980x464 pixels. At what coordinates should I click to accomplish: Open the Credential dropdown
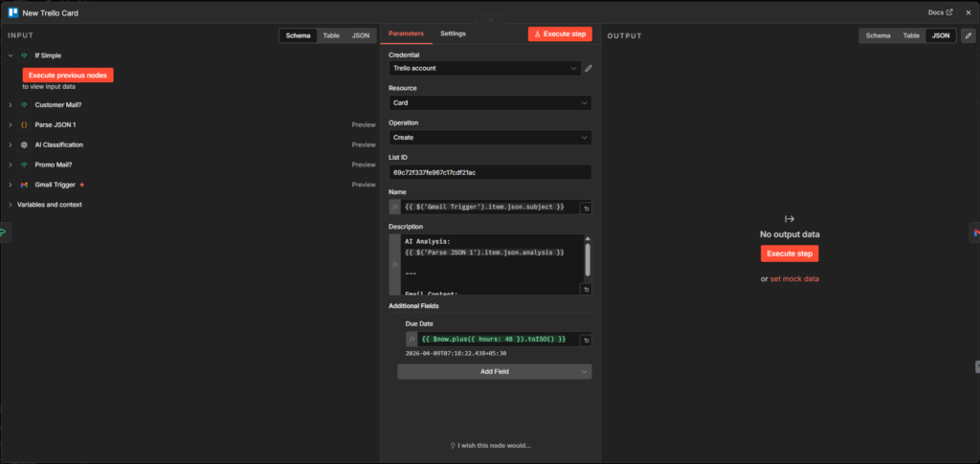(485, 68)
